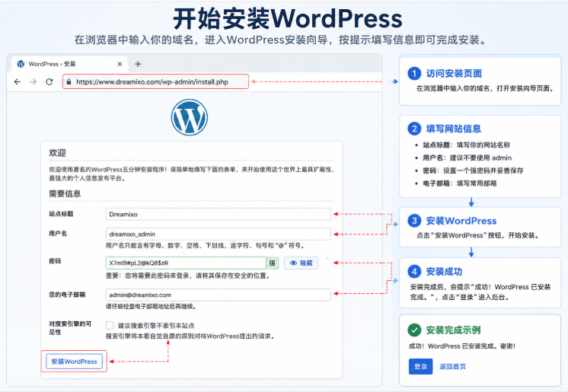Click the WordPress favicon in the tab
The image size is (568, 392).
click(x=21, y=64)
